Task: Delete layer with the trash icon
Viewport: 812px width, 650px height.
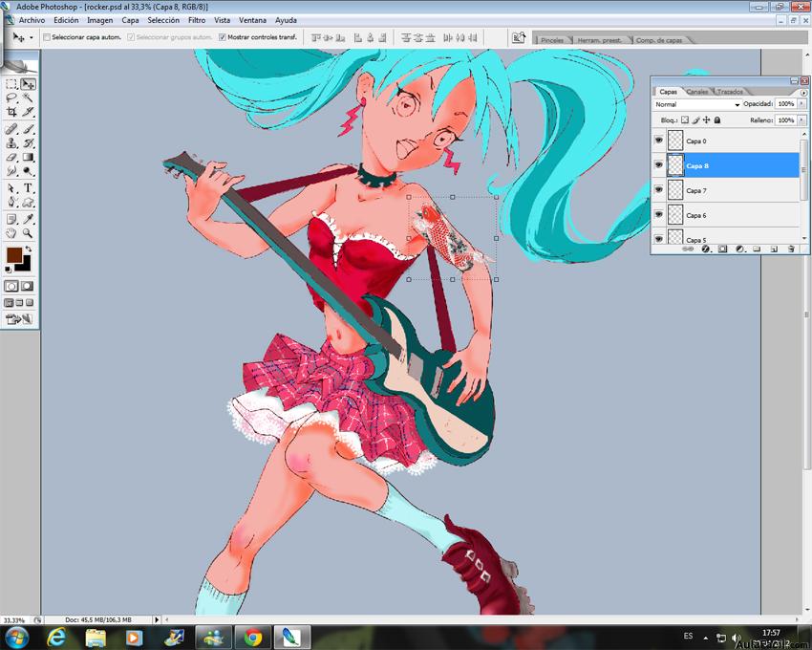Action: (x=791, y=249)
